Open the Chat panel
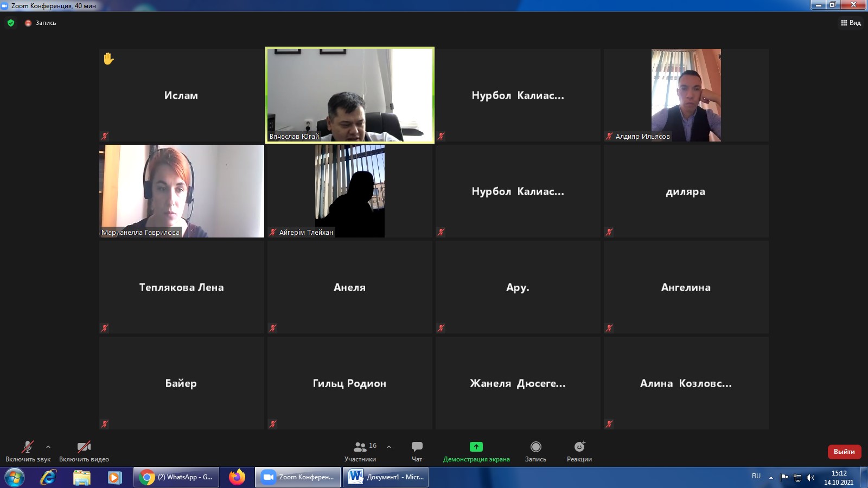This screenshot has height=488, width=868. coord(417,451)
